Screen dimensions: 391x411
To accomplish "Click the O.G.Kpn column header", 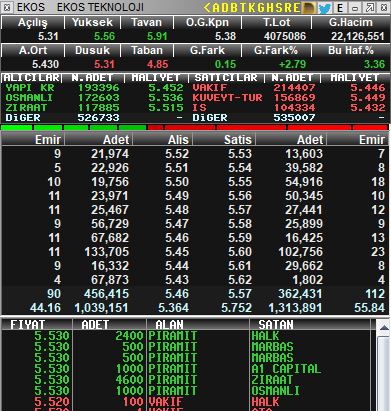I will (207, 22).
